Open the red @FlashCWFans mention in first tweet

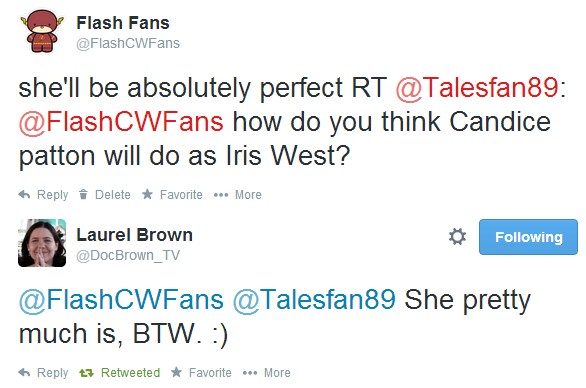tap(121, 122)
